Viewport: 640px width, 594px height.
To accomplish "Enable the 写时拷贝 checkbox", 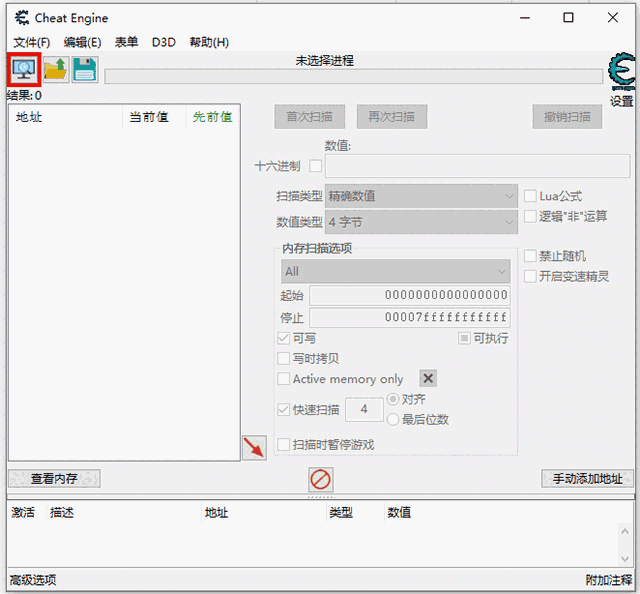I will [x=284, y=358].
